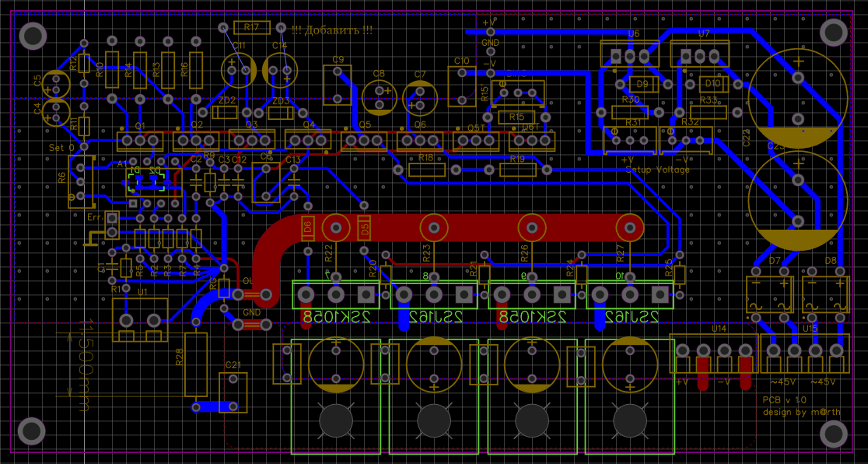This screenshot has height=464, width=868.
Task: Click the ZD2 zener diode label
Action: point(227,101)
